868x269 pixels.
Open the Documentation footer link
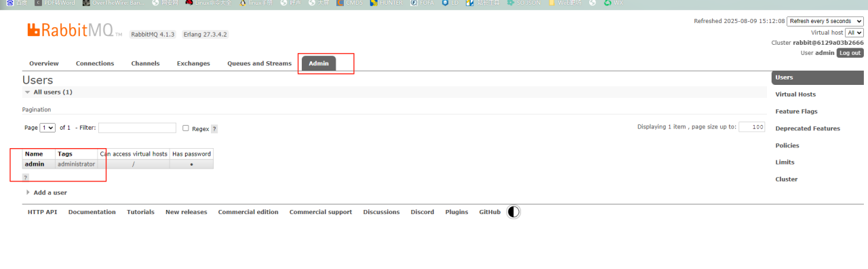click(92, 212)
